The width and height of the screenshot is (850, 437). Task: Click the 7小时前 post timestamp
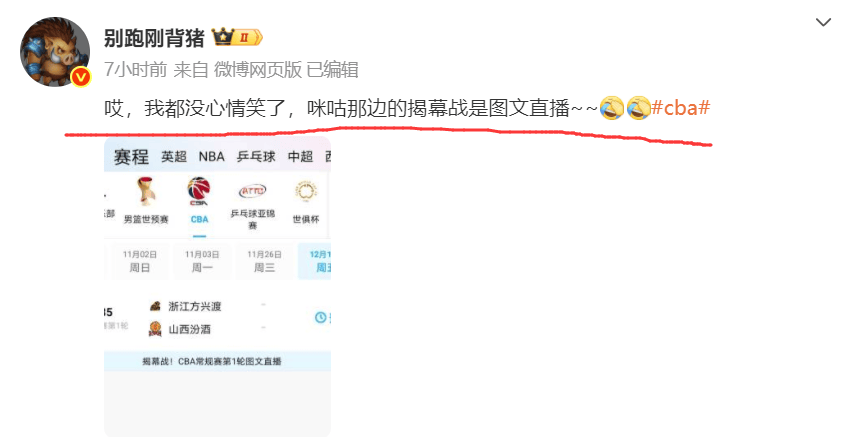pos(136,69)
